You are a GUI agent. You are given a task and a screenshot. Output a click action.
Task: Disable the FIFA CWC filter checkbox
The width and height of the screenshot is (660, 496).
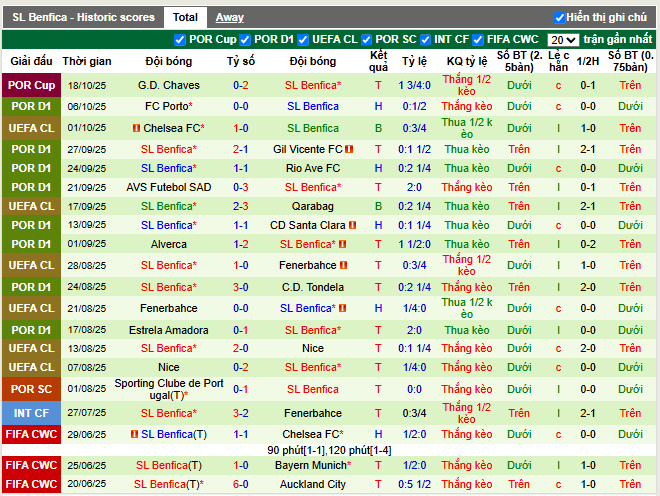[478, 40]
